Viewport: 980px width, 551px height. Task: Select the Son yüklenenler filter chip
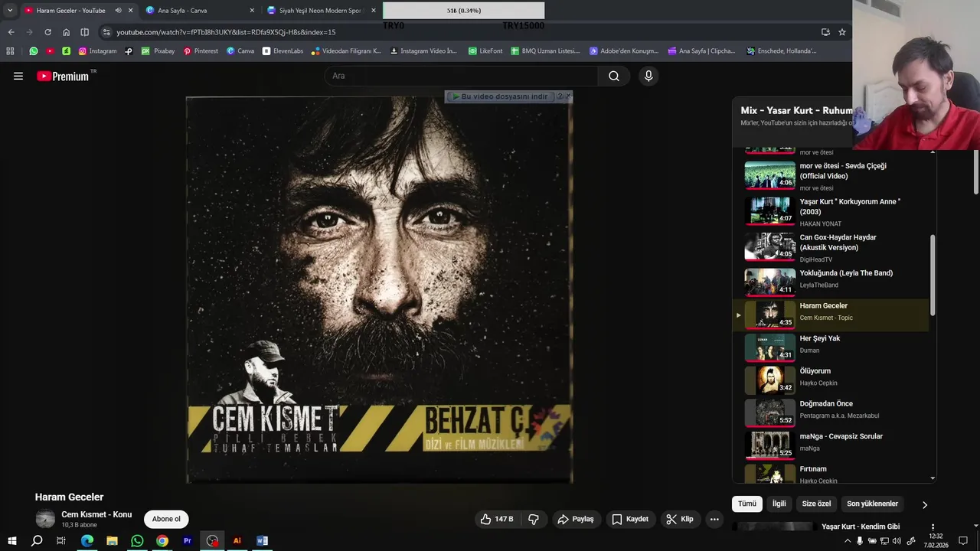872,504
